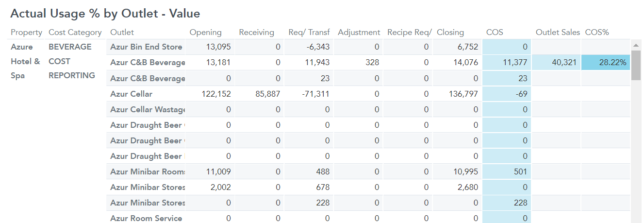The image size is (644, 223).
Task: Click the Outlet Sales value 40,321
Action: [x=562, y=63]
